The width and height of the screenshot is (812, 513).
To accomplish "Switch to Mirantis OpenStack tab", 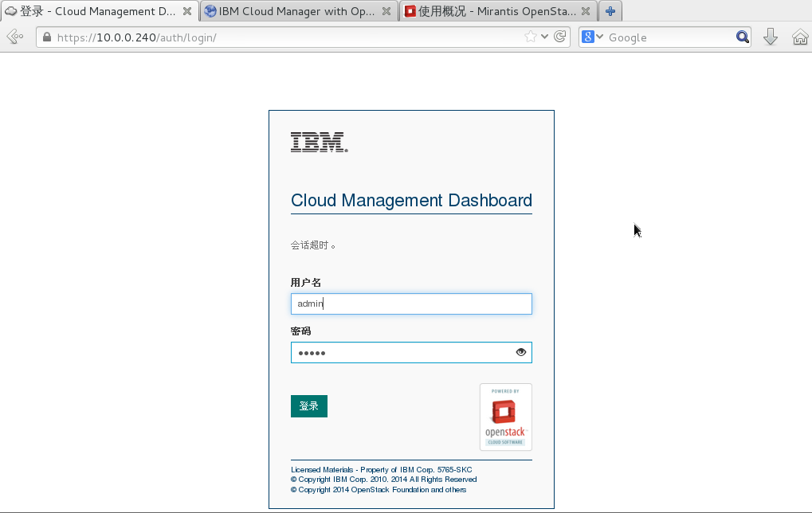I will [x=497, y=11].
